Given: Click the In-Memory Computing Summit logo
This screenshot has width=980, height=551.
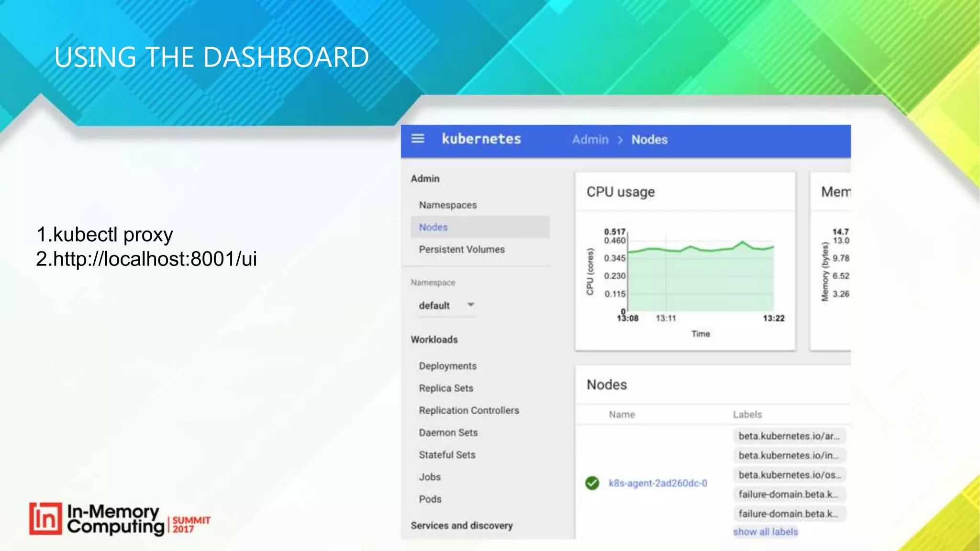Looking at the screenshot, I should (x=120, y=518).
